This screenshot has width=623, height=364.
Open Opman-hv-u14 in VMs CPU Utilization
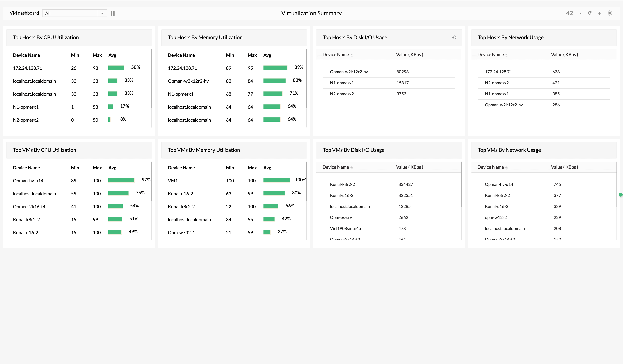tap(28, 181)
